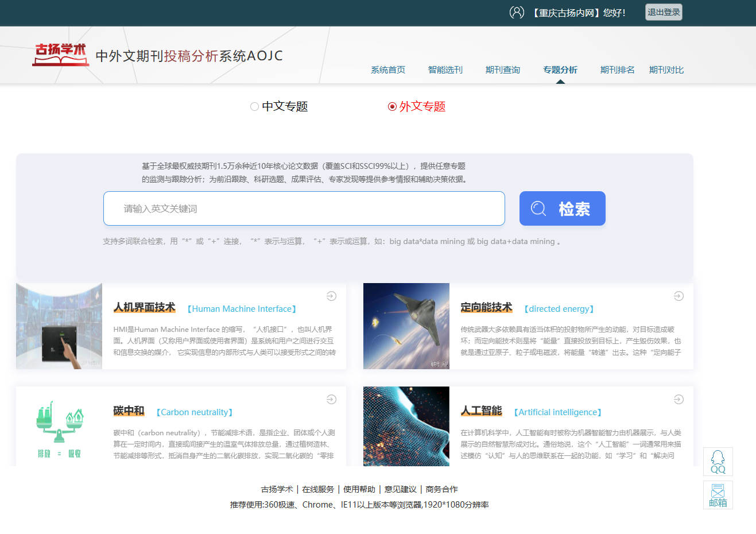Click the English keyword input field
This screenshot has width=756, height=534.
304,208
